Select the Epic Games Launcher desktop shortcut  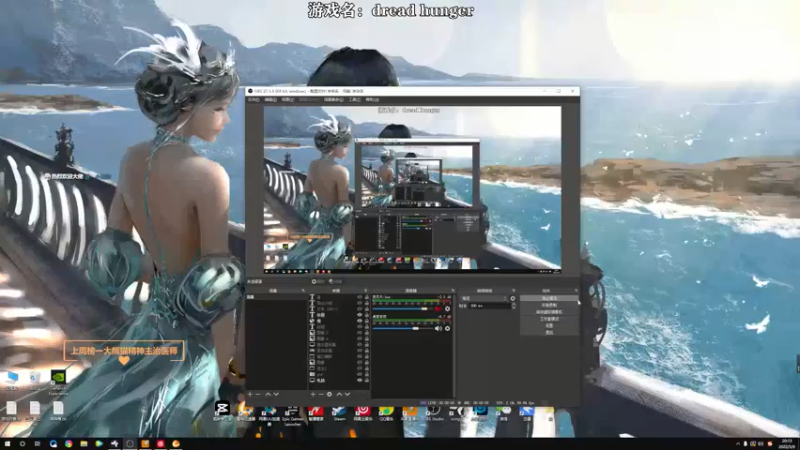[x=292, y=415]
